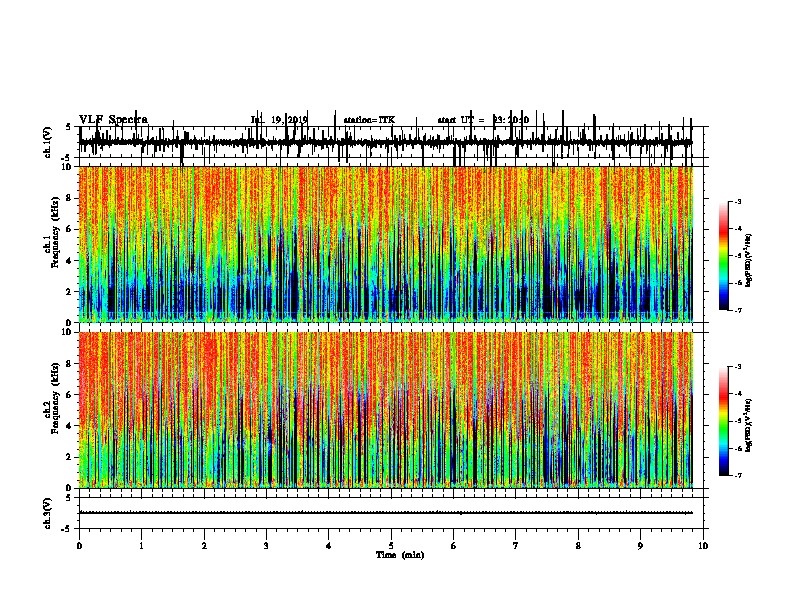The image size is (792, 612).
Task: Click the ch.3 flat voltage trace panel
Action: pos(391,513)
